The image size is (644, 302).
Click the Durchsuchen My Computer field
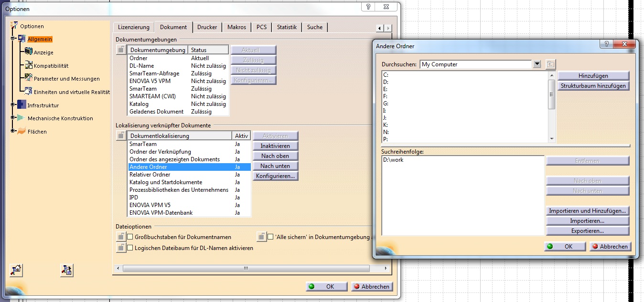click(476, 64)
